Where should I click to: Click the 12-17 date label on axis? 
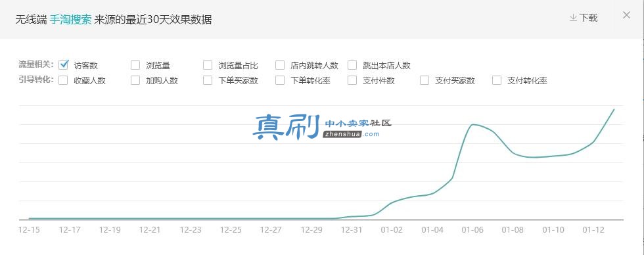pyautogui.click(x=70, y=230)
